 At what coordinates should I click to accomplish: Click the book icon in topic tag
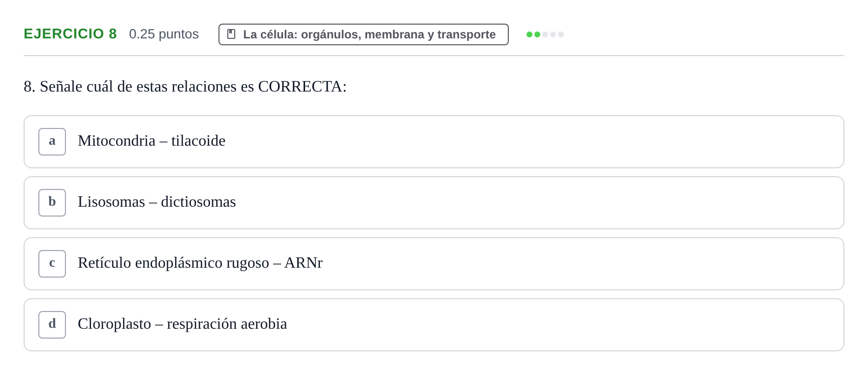[231, 34]
